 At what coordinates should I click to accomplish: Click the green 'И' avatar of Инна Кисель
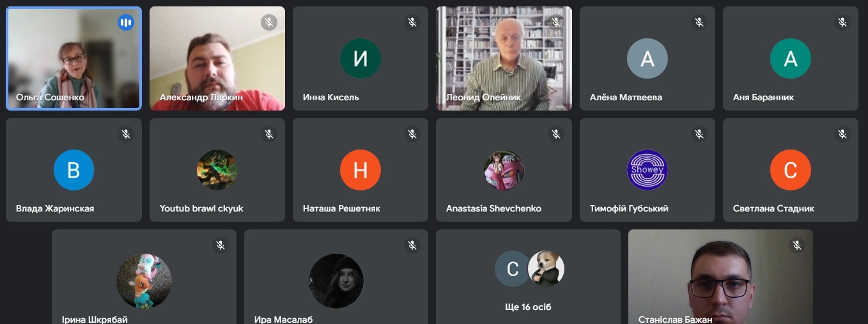click(360, 58)
